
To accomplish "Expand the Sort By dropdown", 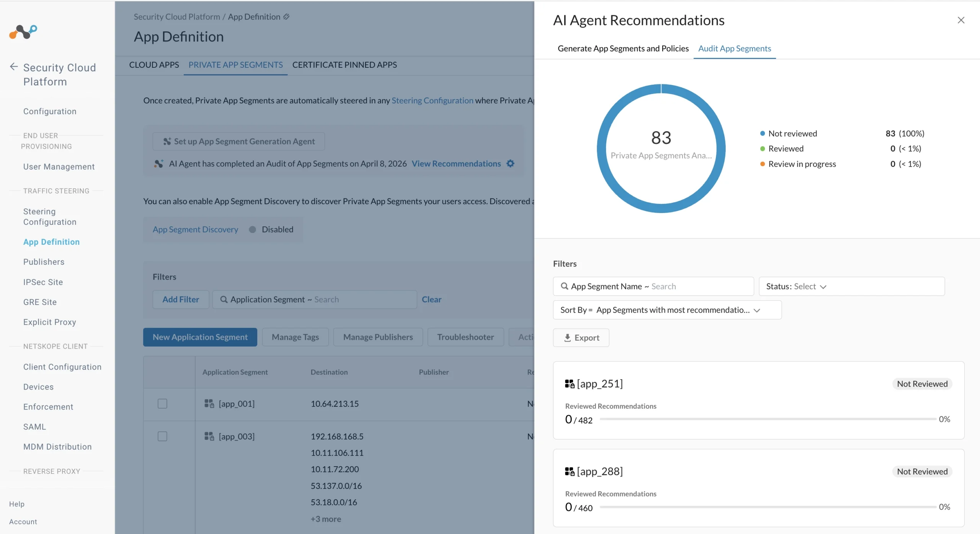I will pyautogui.click(x=667, y=310).
